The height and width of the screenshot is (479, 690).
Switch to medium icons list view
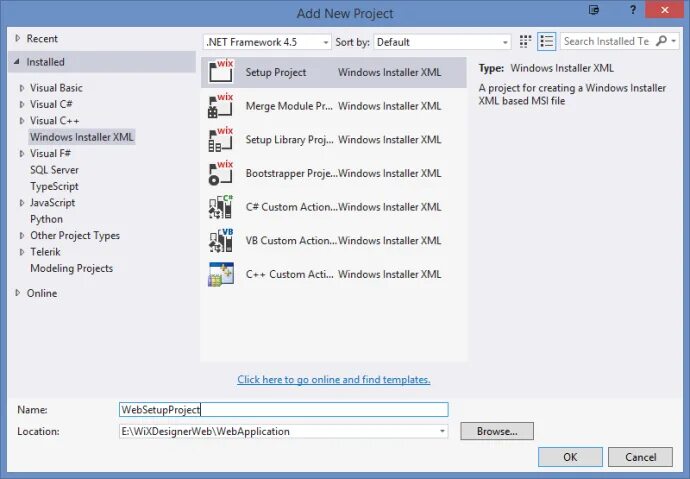547,42
